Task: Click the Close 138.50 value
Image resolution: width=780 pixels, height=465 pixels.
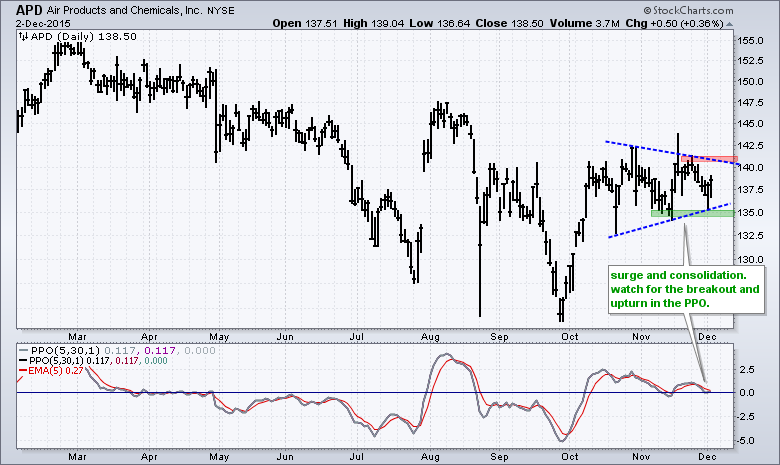Action: [509, 23]
